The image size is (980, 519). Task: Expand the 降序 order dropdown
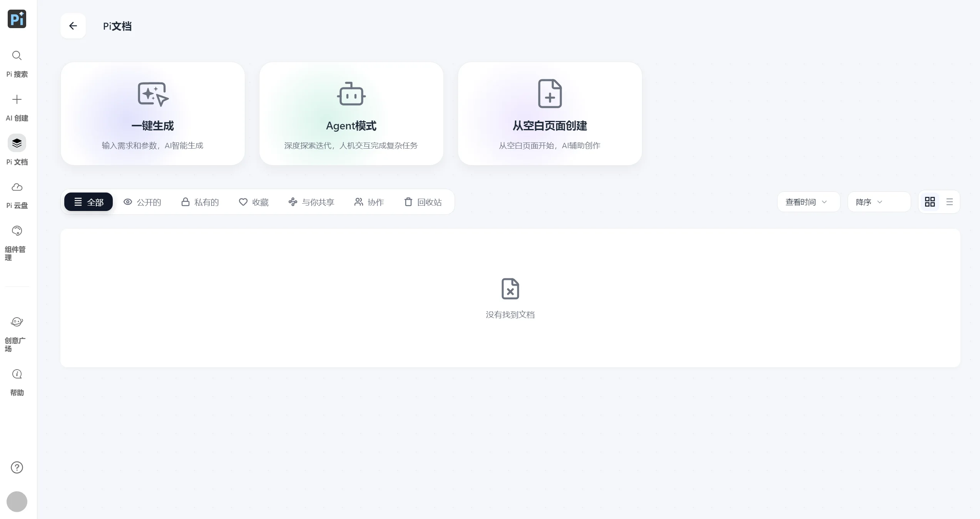(879, 202)
